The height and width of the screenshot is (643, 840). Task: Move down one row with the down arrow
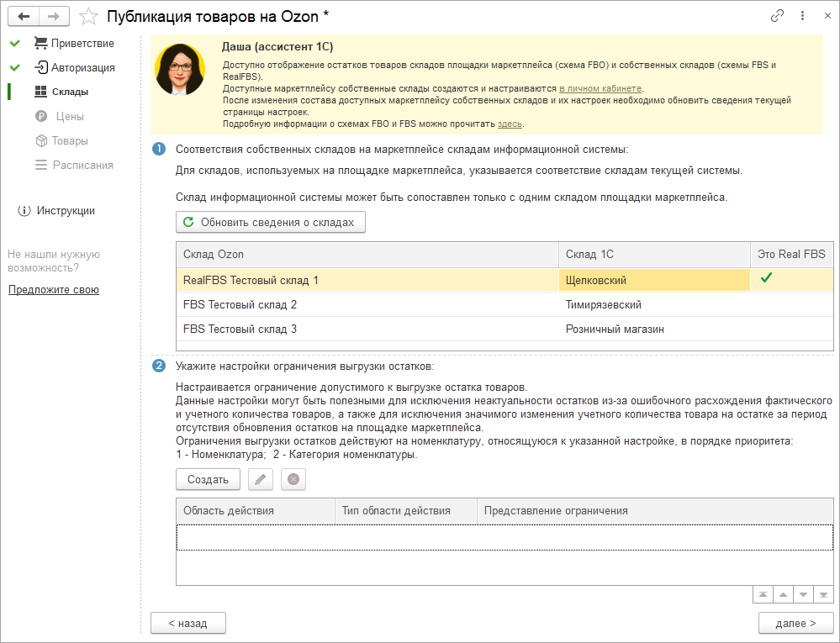(x=803, y=595)
